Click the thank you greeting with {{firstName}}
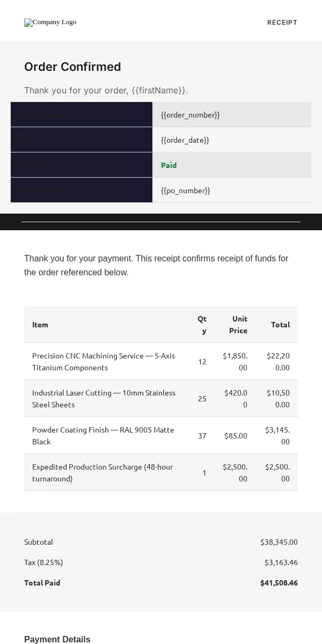This screenshot has height=644, width=322. click(106, 90)
